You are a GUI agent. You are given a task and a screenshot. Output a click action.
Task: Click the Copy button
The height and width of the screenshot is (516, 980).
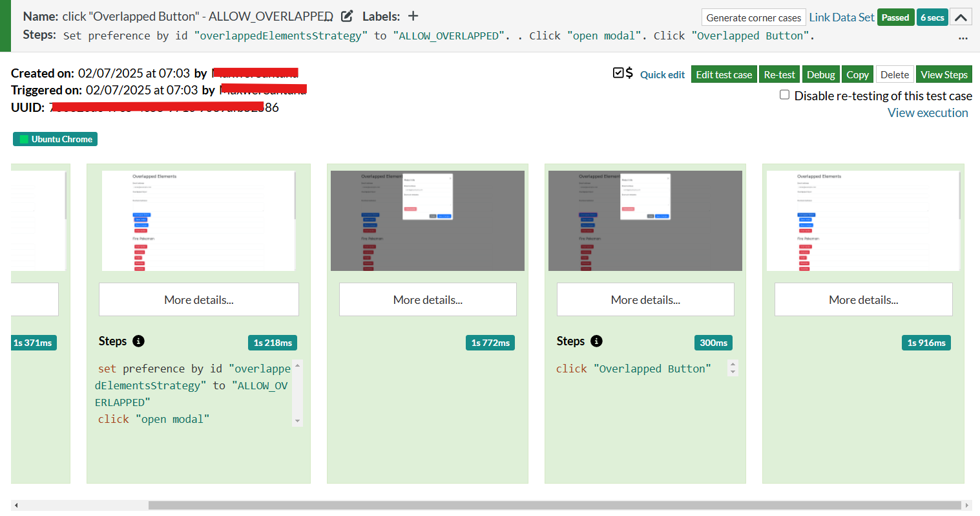click(x=857, y=74)
